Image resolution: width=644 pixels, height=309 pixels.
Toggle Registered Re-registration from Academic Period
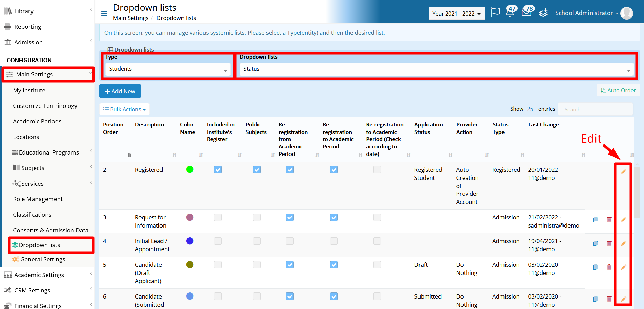point(289,169)
